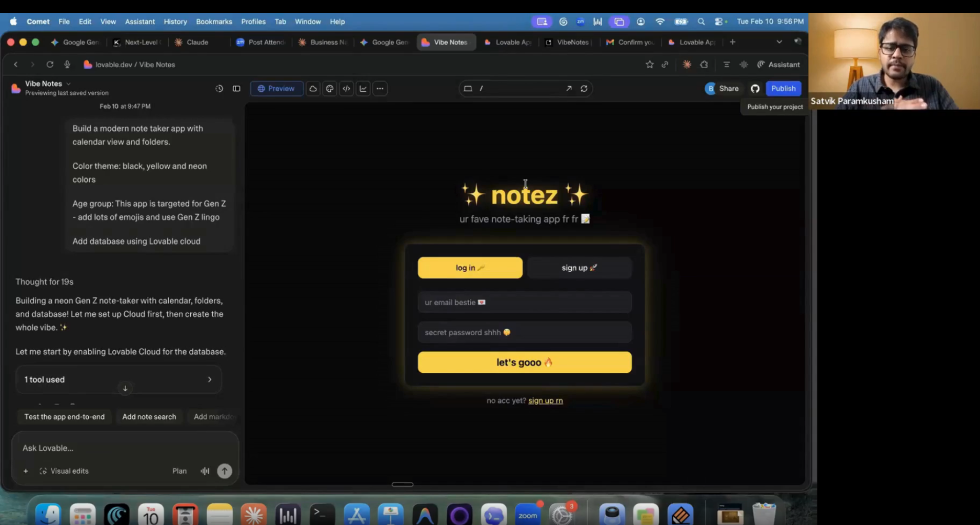The height and width of the screenshot is (525, 980).
Task: Toggle the sidebar panel layout icon
Action: pyautogui.click(x=236, y=89)
